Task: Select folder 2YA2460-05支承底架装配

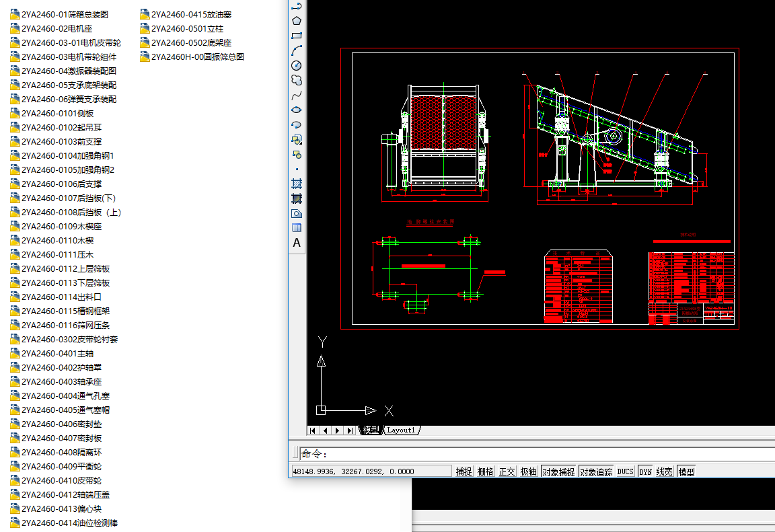Action: tap(63, 85)
